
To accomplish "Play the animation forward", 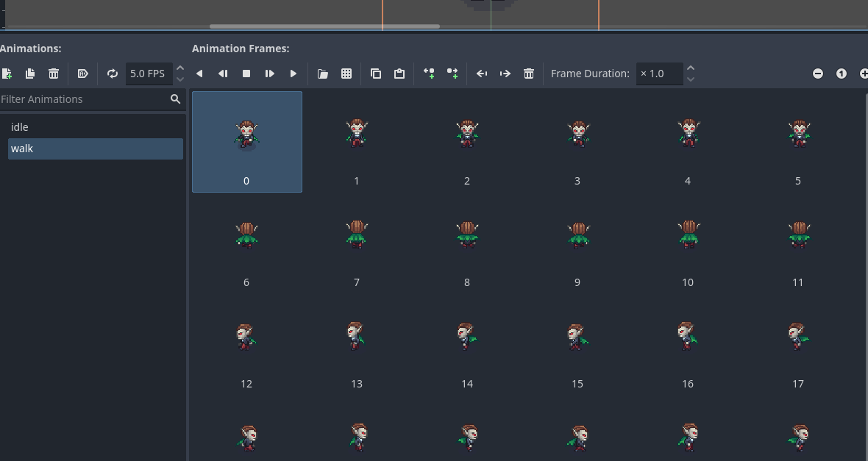I will tap(294, 74).
